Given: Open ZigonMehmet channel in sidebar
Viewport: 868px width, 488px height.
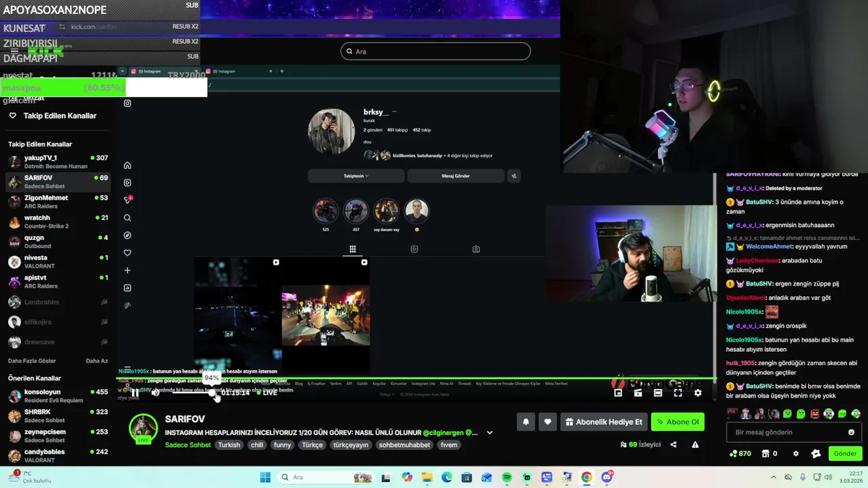Looking at the screenshot, I should click(x=58, y=201).
